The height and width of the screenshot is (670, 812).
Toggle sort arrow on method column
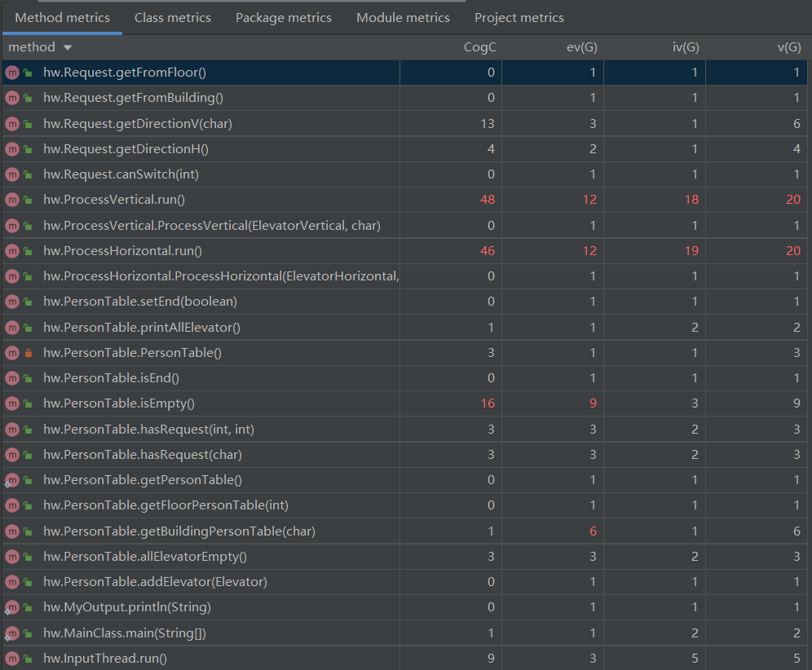tap(67, 48)
